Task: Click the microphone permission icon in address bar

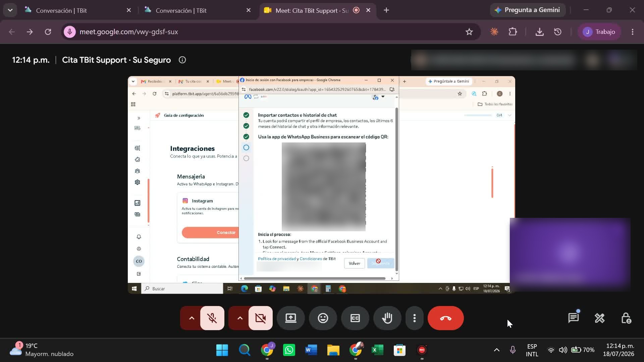Action: [70, 32]
